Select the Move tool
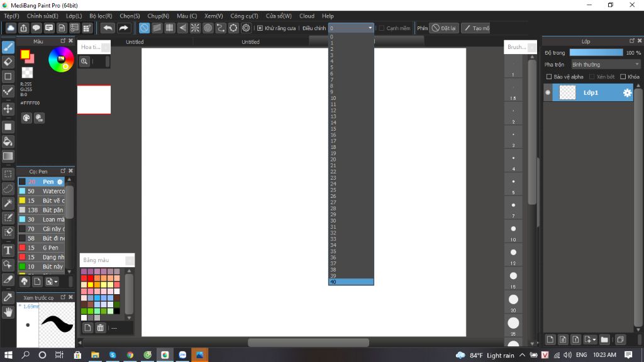The height and width of the screenshot is (362, 644). pyautogui.click(x=8, y=109)
